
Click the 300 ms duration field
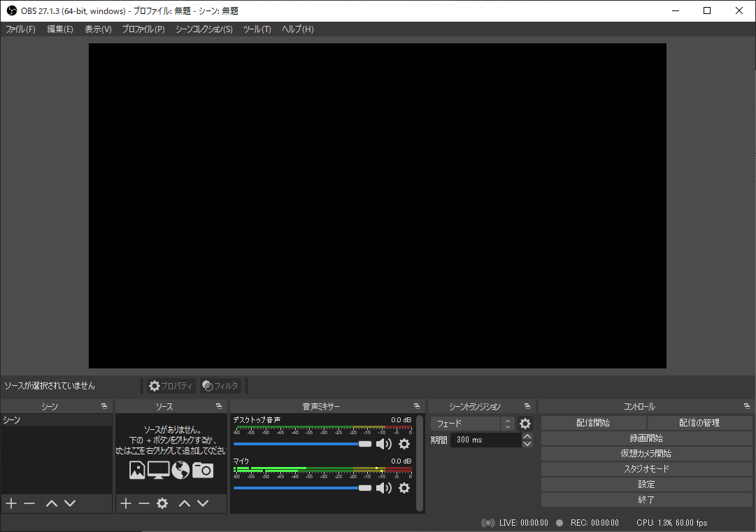pos(485,440)
